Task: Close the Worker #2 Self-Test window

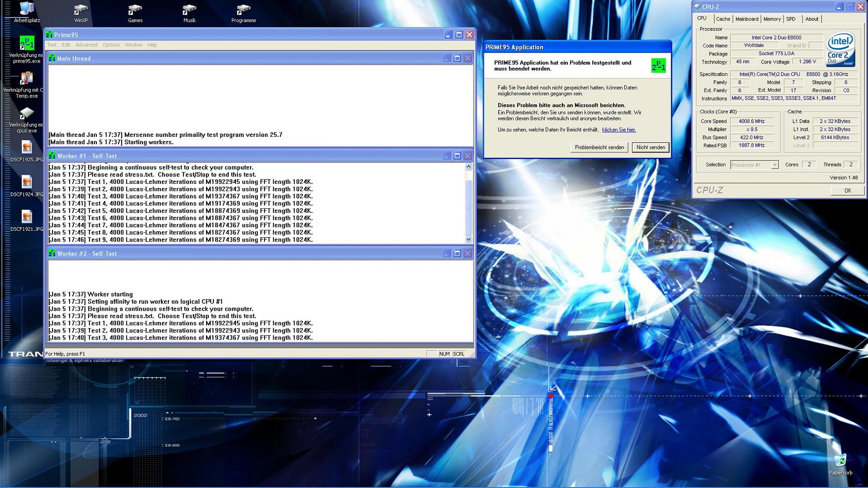Action: 467,253
